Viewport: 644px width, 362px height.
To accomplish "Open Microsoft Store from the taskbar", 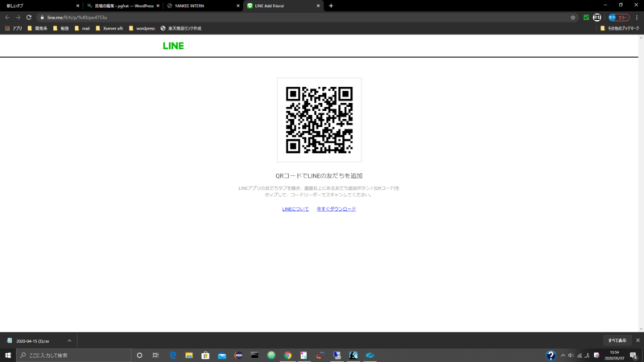I will click(205, 355).
